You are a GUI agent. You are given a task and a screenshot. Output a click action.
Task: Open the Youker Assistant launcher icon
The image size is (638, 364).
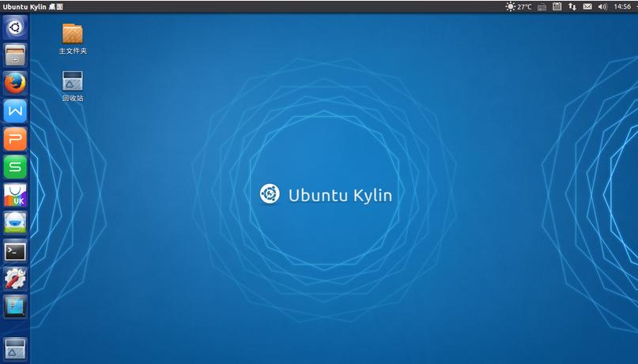(x=15, y=223)
